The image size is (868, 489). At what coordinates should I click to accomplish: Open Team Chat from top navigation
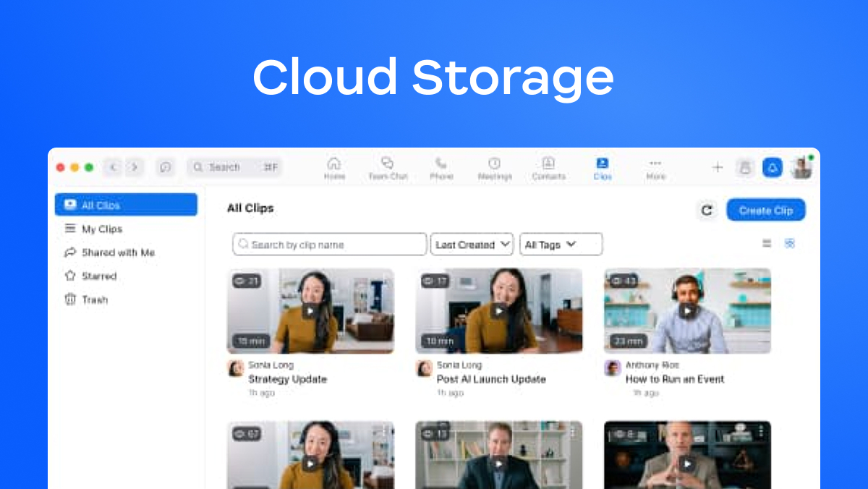[x=388, y=168]
